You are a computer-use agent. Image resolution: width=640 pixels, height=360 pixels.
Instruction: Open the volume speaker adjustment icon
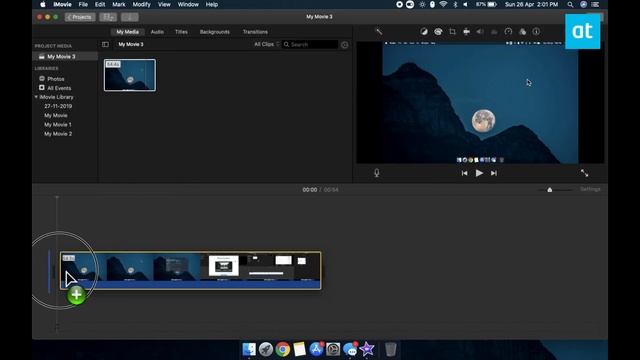pos(480,31)
